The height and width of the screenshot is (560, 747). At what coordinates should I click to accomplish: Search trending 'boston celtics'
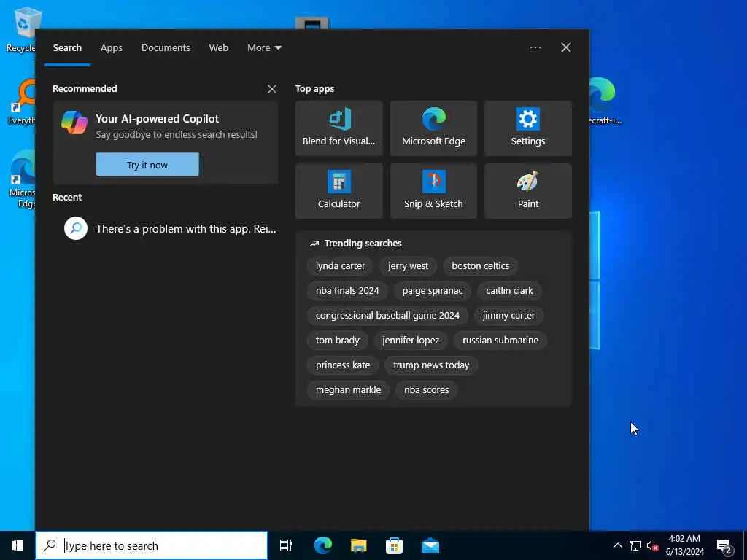click(480, 265)
